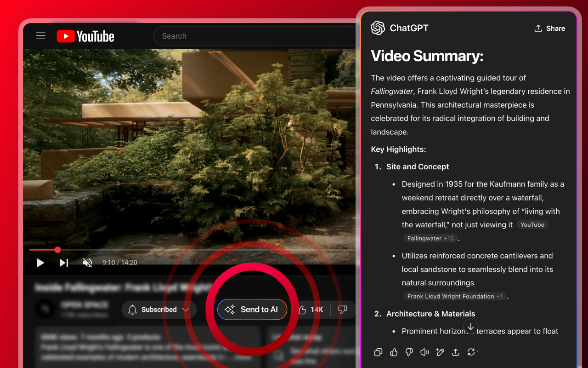Image resolution: width=588 pixels, height=368 pixels.
Task: Regenerate the ChatGPT response
Action: point(471,352)
